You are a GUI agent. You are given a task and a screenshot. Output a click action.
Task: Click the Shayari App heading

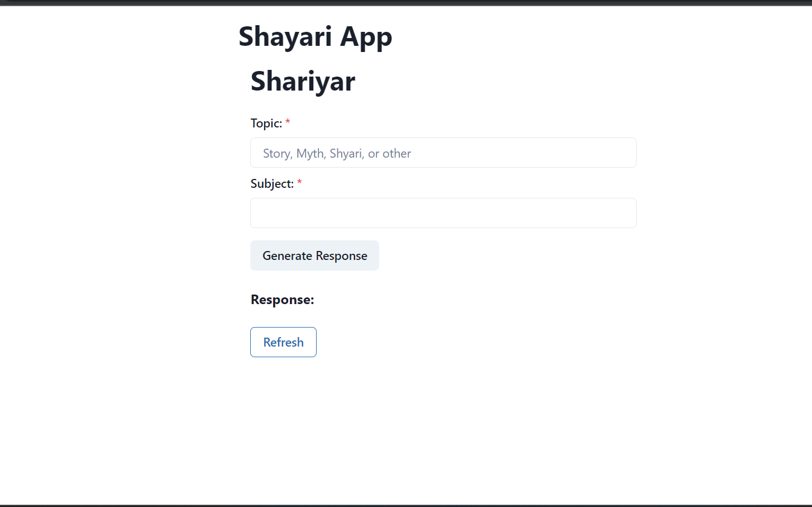(x=315, y=36)
